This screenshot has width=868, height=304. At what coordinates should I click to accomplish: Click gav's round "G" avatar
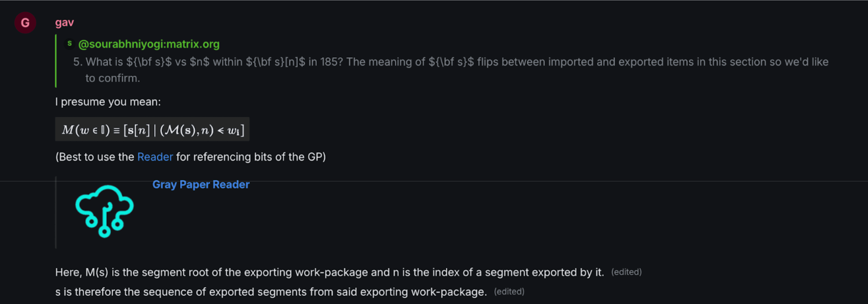(25, 23)
